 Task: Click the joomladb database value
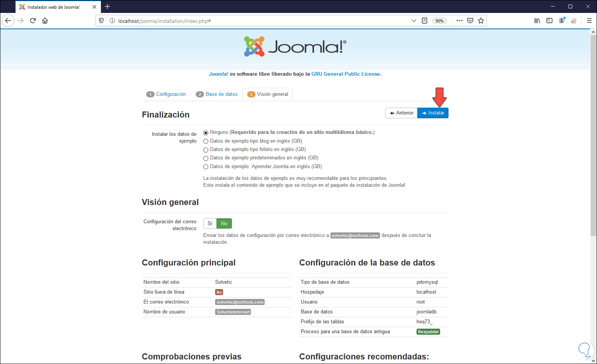426,312
